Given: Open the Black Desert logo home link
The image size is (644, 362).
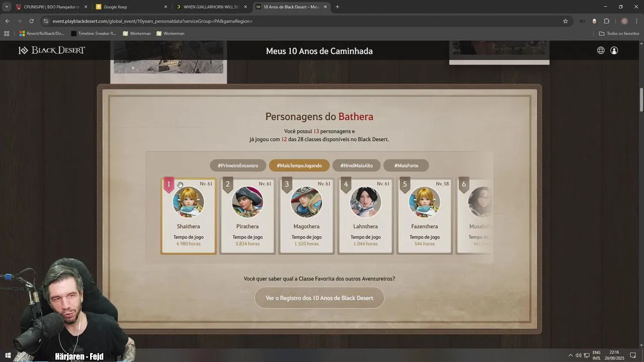Looking at the screenshot, I should 52,50.
